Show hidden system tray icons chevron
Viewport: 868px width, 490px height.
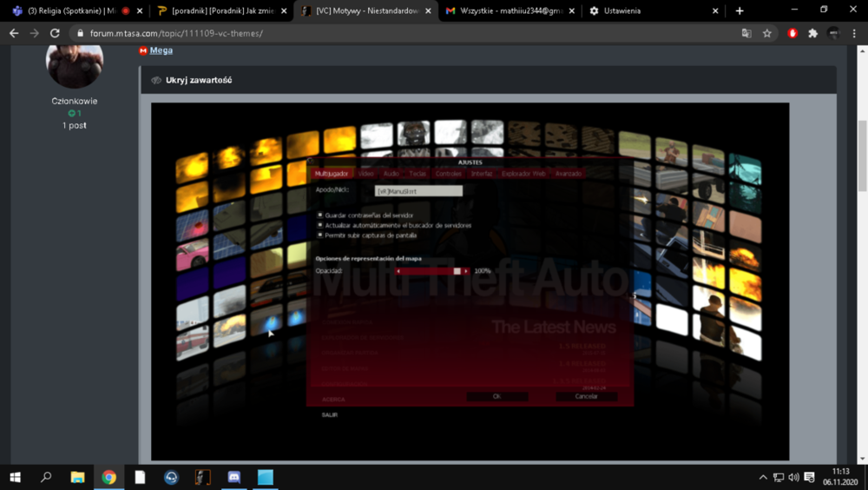click(x=763, y=477)
